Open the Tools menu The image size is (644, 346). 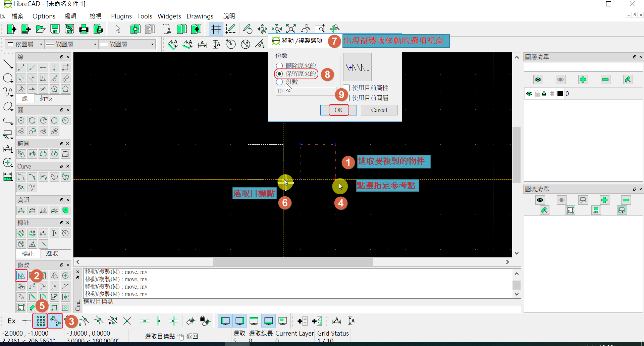pyautogui.click(x=145, y=16)
